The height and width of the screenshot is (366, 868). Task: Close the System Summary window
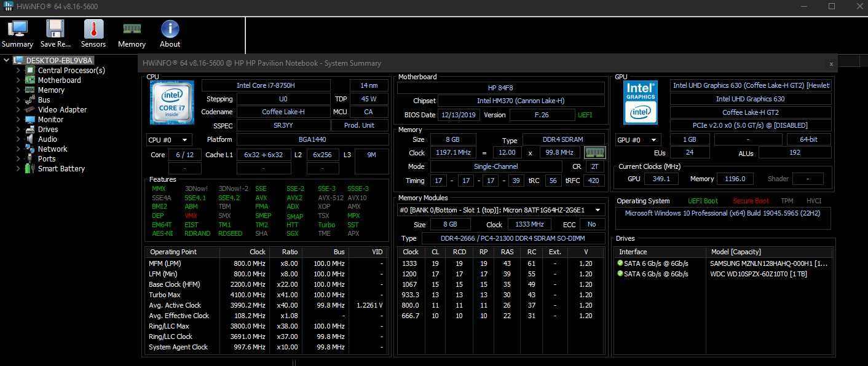tap(831, 63)
